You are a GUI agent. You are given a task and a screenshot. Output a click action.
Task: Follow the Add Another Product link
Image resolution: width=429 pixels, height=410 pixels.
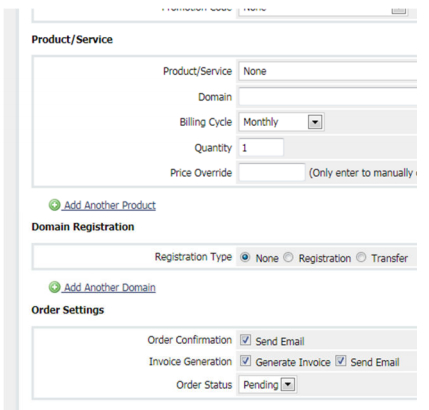(x=110, y=205)
